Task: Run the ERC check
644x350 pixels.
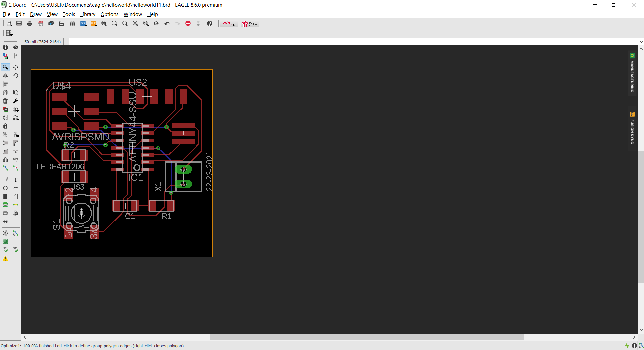Action: (x=5, y=250)
